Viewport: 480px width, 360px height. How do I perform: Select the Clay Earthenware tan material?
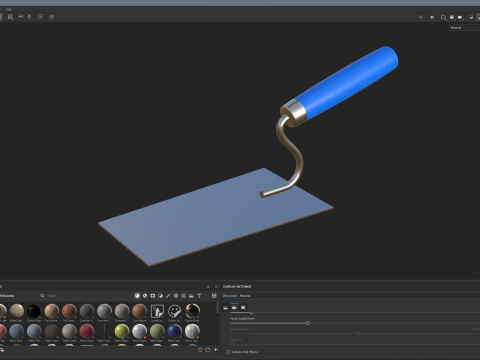click(x=52, y=311)
